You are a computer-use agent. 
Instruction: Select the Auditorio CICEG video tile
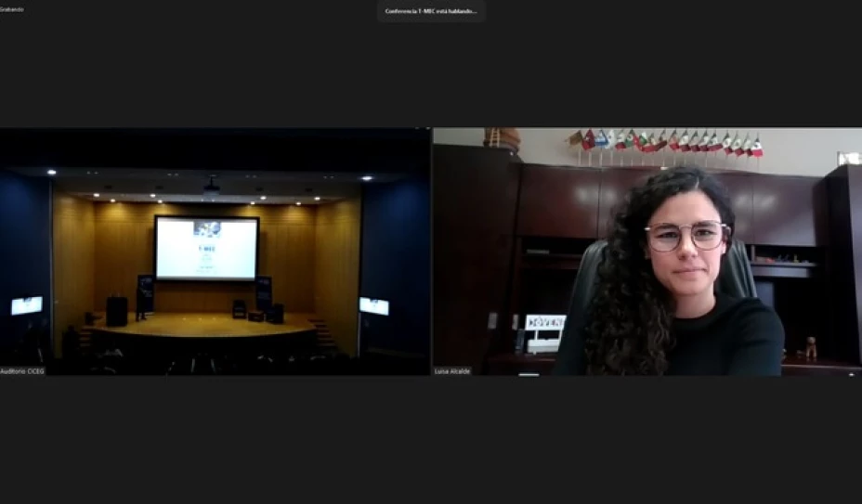point(215,252)
